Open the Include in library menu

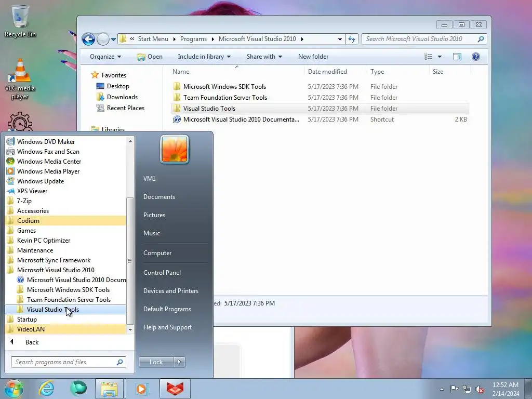[x=204, y=57]
